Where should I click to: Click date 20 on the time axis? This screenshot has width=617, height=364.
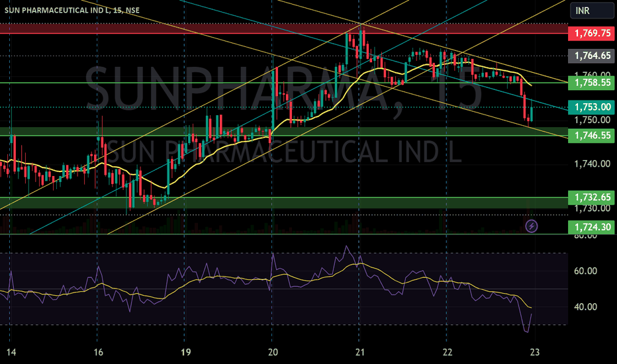tap(273, 352)
